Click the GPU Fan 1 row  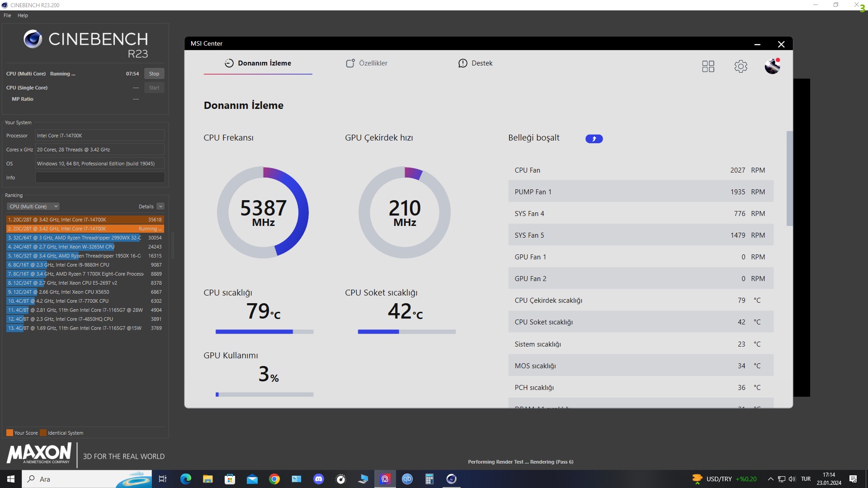pos(641,257)
